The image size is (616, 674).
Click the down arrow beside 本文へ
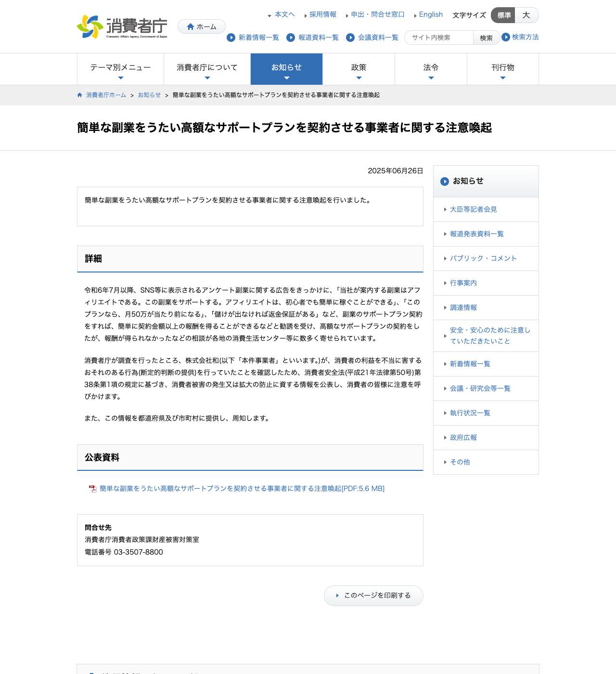pos(269,16)
